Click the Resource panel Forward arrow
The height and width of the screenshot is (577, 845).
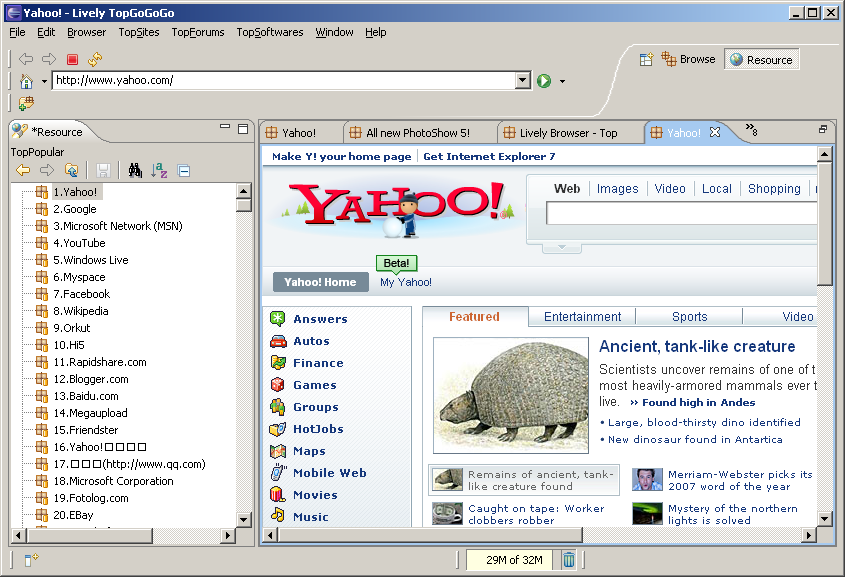click(47, 171)
